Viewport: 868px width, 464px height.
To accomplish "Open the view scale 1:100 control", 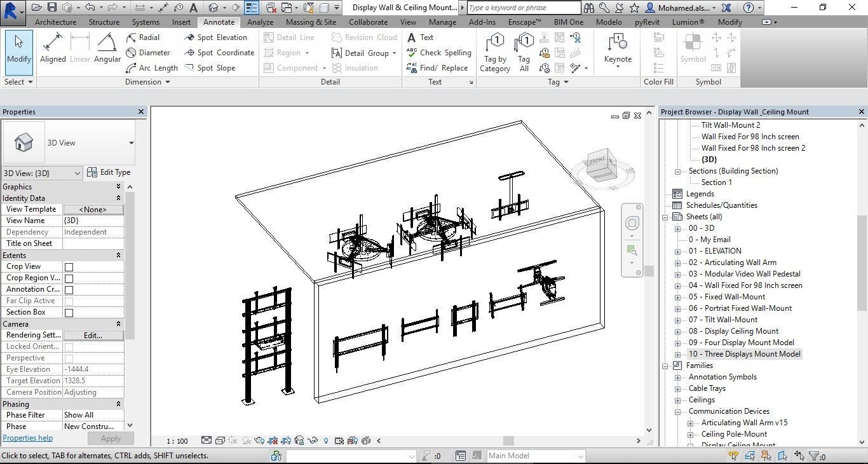I will [x=177, y=440].
